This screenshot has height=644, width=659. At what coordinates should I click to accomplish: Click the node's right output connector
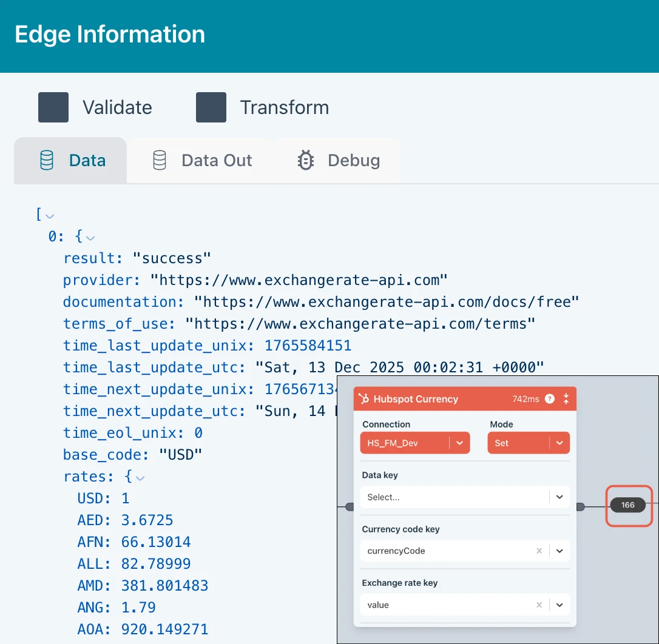coord(580,506)
